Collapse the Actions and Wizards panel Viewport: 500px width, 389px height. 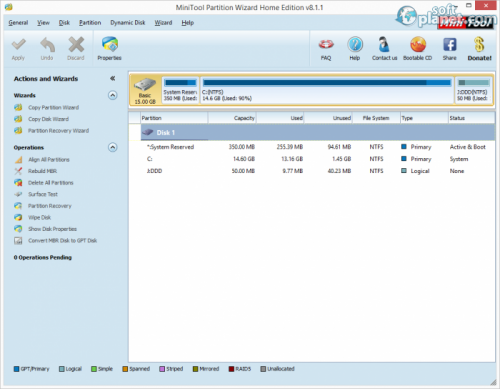(113, 78)
